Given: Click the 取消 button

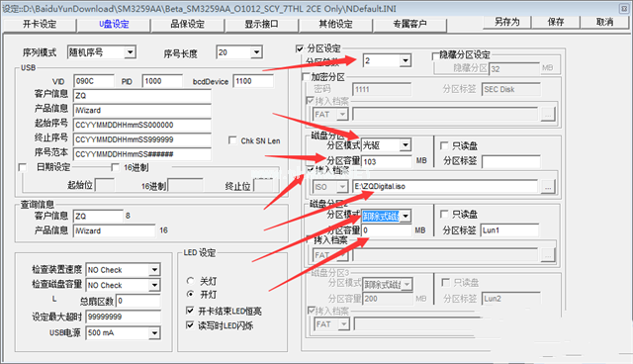Looking at the screenshot, I should 604,22.
